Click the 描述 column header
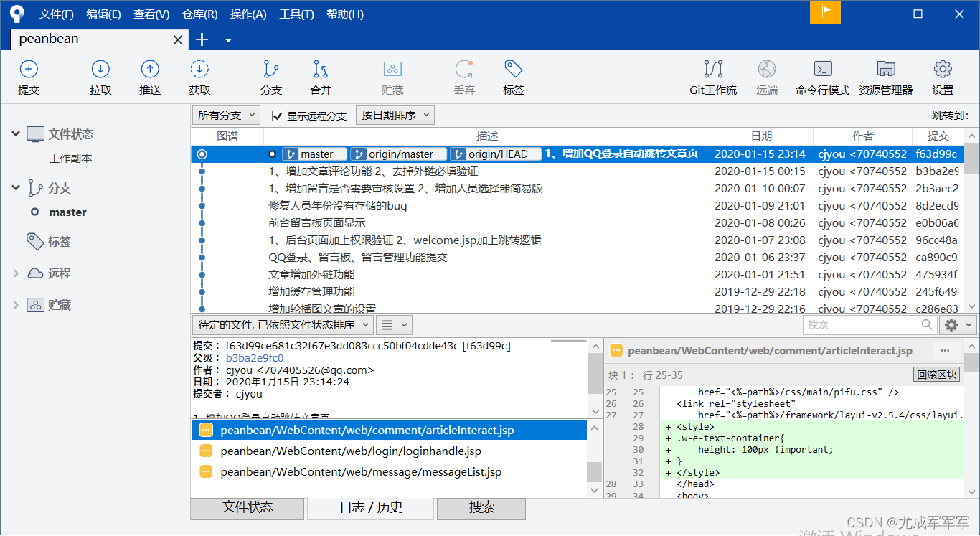Screen dimensions: 980x536 (487, 136)
